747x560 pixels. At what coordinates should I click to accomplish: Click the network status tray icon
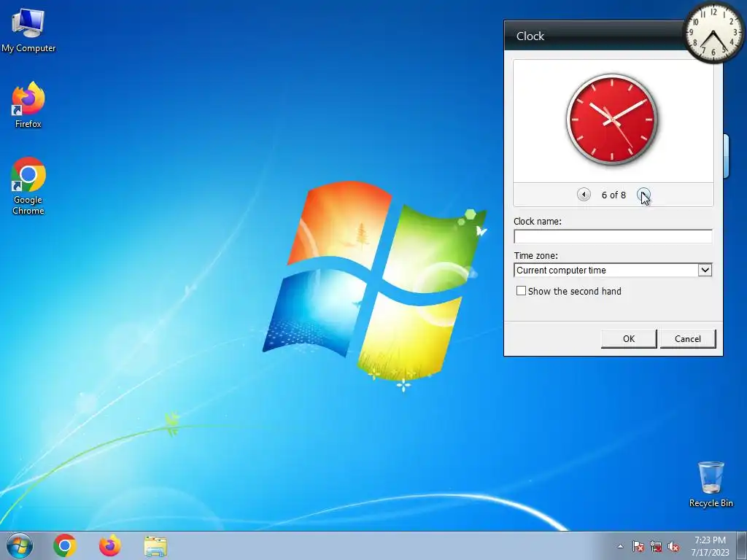click(656, 546)
